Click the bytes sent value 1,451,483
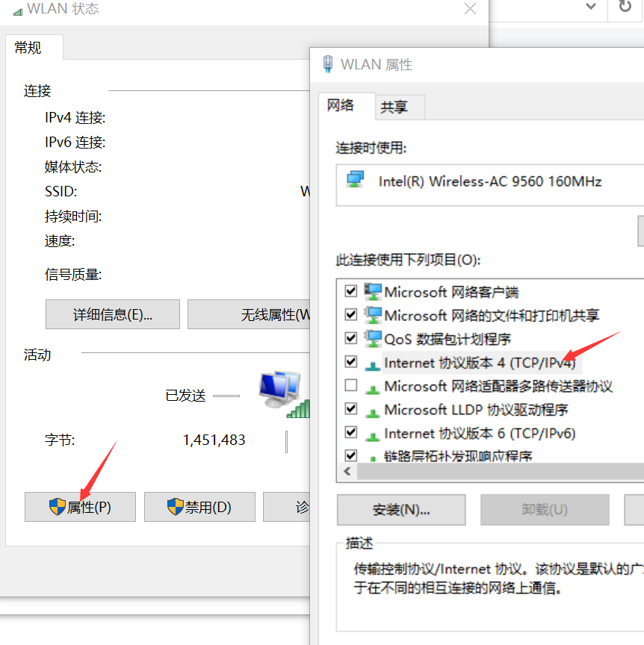Screen dimensions: 644x645 214,440
